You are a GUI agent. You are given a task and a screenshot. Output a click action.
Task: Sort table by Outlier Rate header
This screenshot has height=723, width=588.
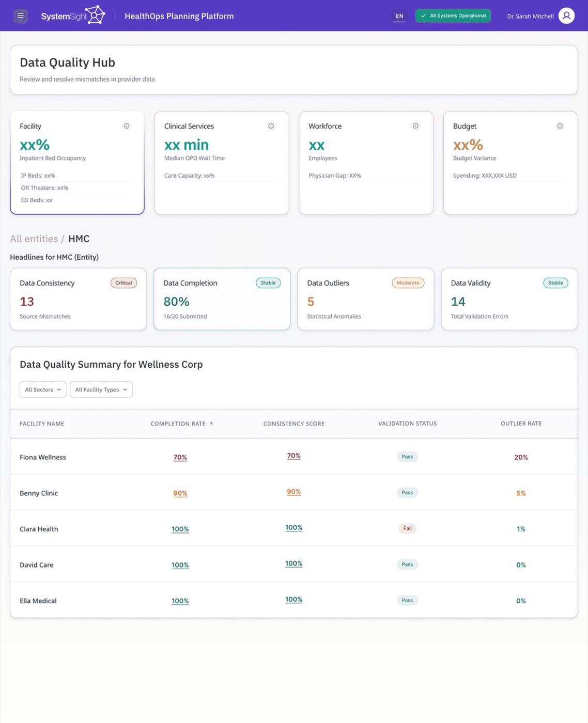pyautogui.click(x=521, y=423)
